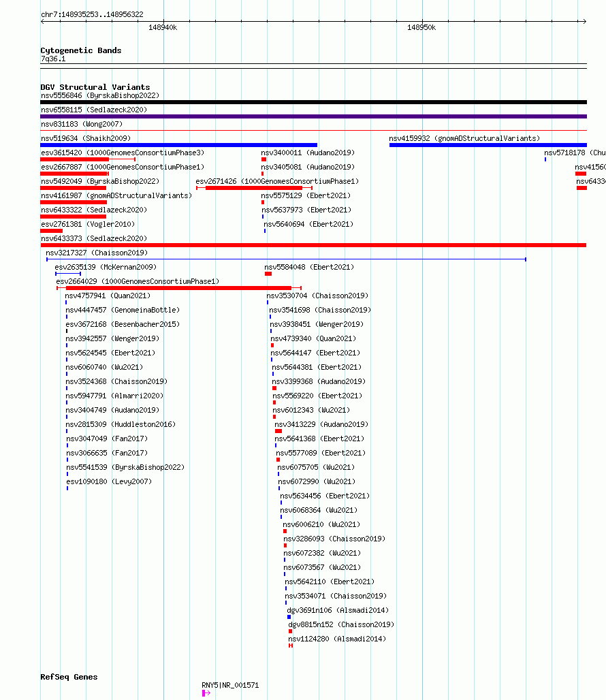Viewport: 606px width, 700px height.
Task: Click nsv3399368 (Audano2019) label
Action: pos(319,381)
